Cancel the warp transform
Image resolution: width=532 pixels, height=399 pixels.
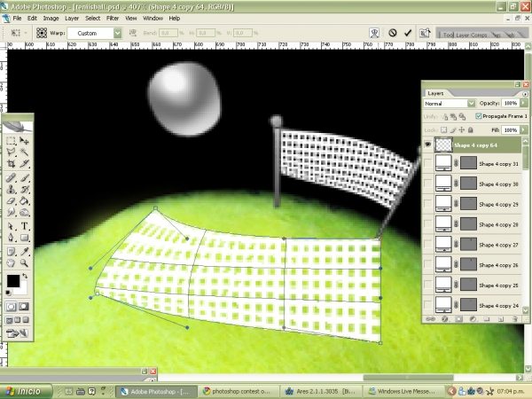(393, 33)
